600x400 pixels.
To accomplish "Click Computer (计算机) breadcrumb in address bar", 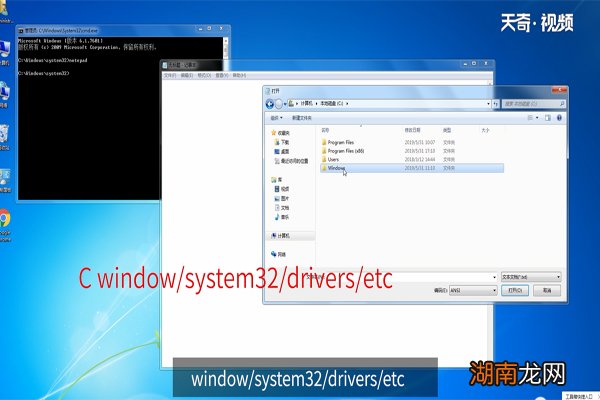I will pos(307,104).
